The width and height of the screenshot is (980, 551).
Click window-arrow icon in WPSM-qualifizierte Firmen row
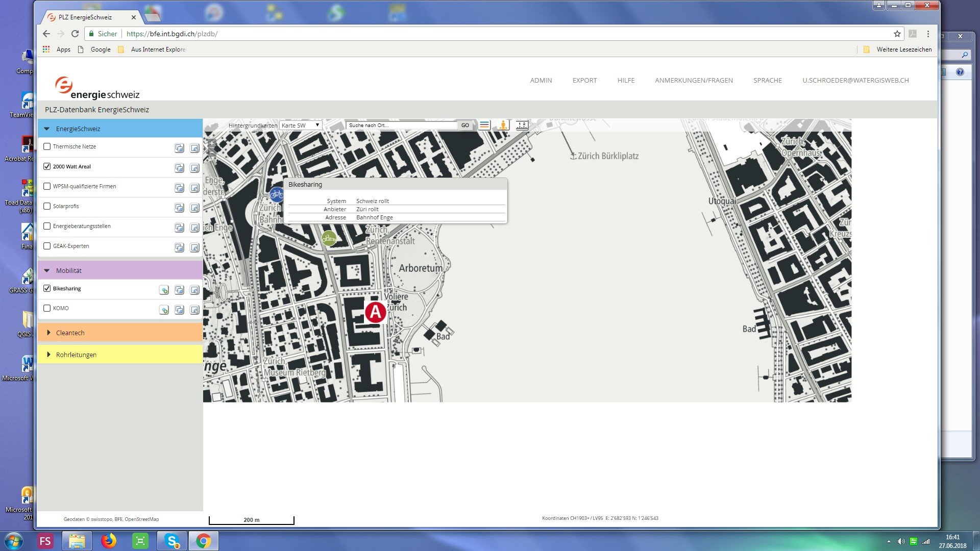click(x=194, y=188)
